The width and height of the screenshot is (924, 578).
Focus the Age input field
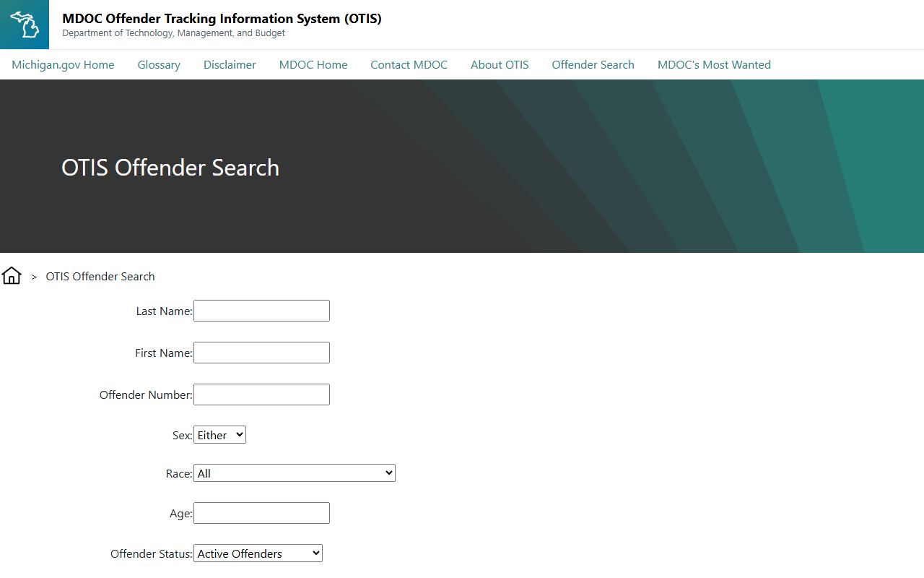(261, 513)
